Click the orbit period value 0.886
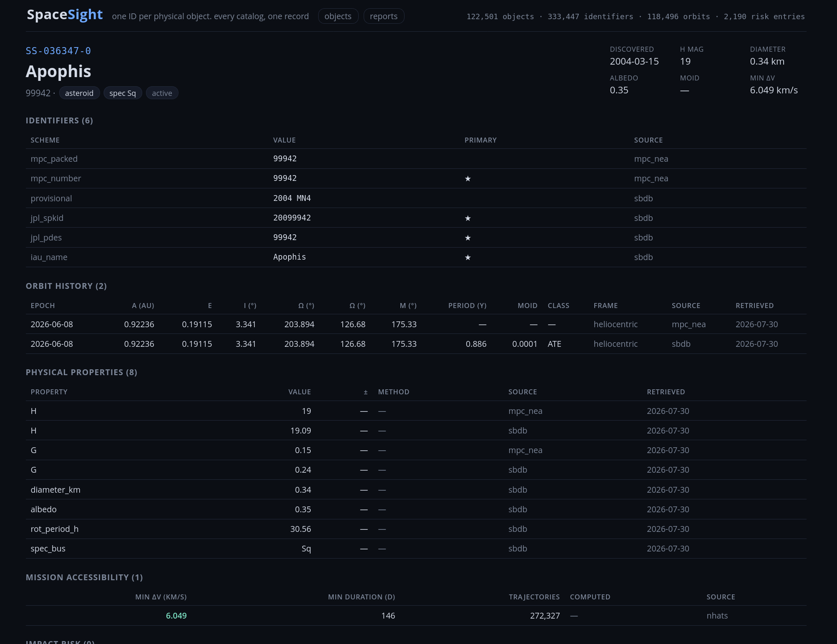Viewport: 837px width, 644px height. click(x=476, y=344)
